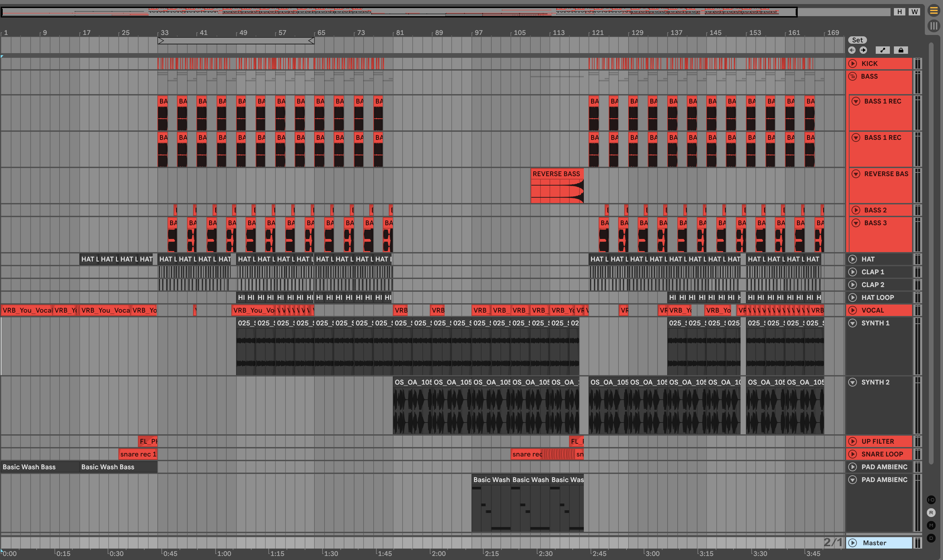
Task: Toggle Automation Mode button
Action: [882, 50]
